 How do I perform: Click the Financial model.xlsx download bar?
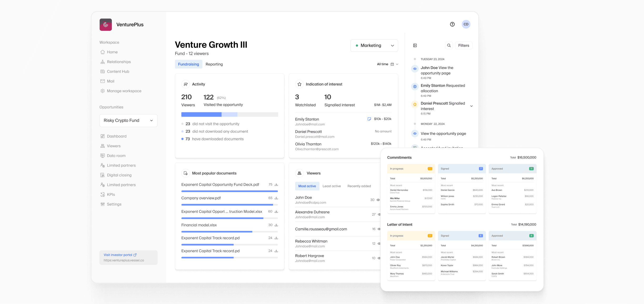point(229,232)
